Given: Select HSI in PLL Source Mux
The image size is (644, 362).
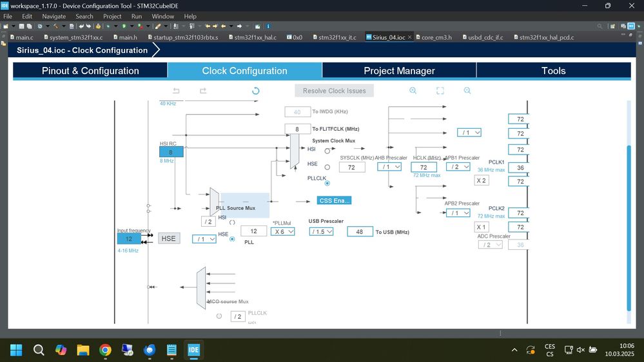Looking at the screenshot, I should point(232,222).
